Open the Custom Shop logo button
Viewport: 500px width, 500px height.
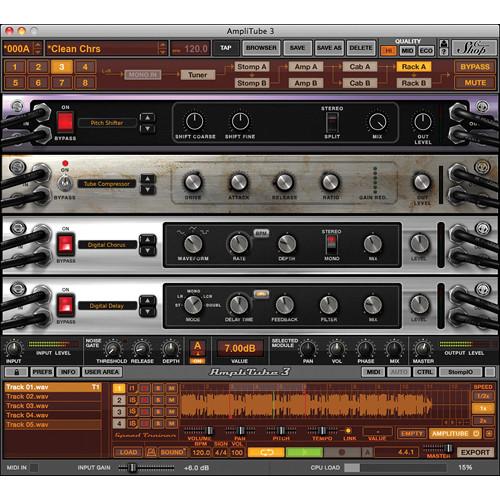[x=473, y=48]
